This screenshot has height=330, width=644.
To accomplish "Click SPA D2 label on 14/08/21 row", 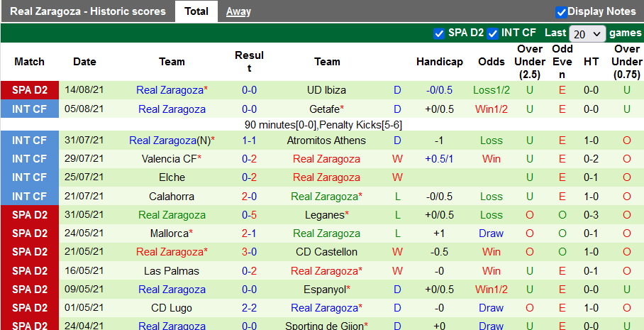I will [30, 90].
